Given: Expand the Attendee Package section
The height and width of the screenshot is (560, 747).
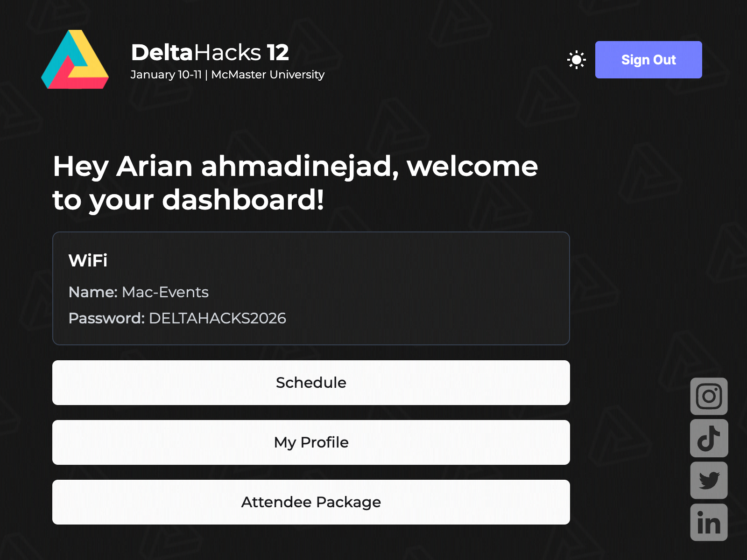Looking at the screenshot, I should [311, 502].
